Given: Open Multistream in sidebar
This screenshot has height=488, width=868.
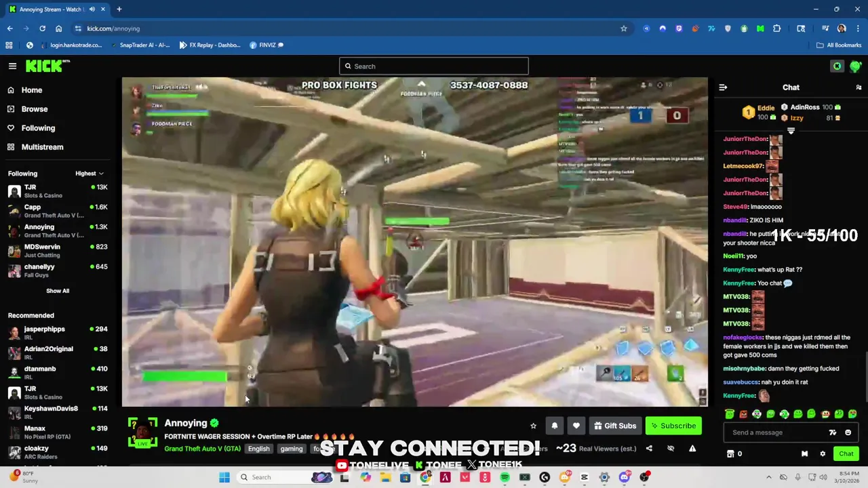Looking at the screenshot, I should (35, 147).
